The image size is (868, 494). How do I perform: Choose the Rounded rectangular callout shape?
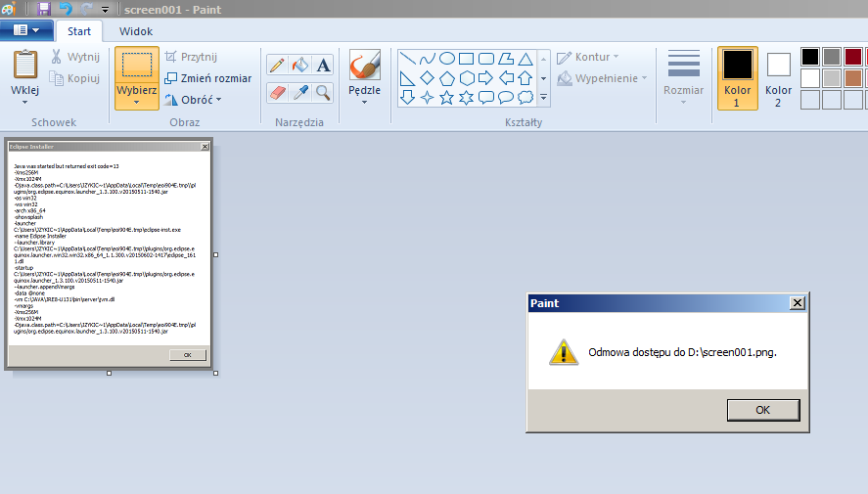(486, 98)
